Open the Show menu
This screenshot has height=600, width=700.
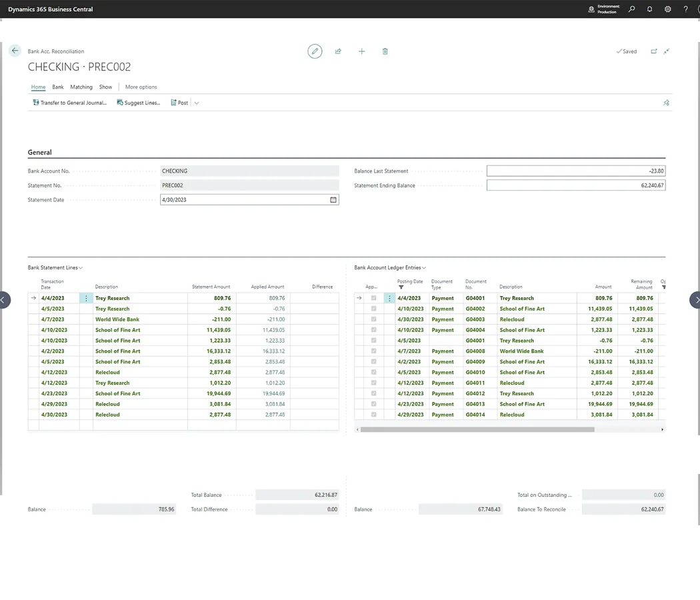coord(105,87)
